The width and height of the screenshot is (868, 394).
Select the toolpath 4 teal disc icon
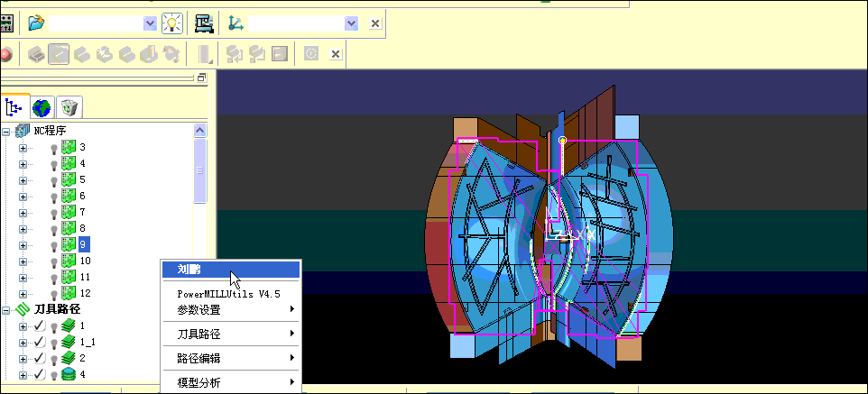click(69, 374)
